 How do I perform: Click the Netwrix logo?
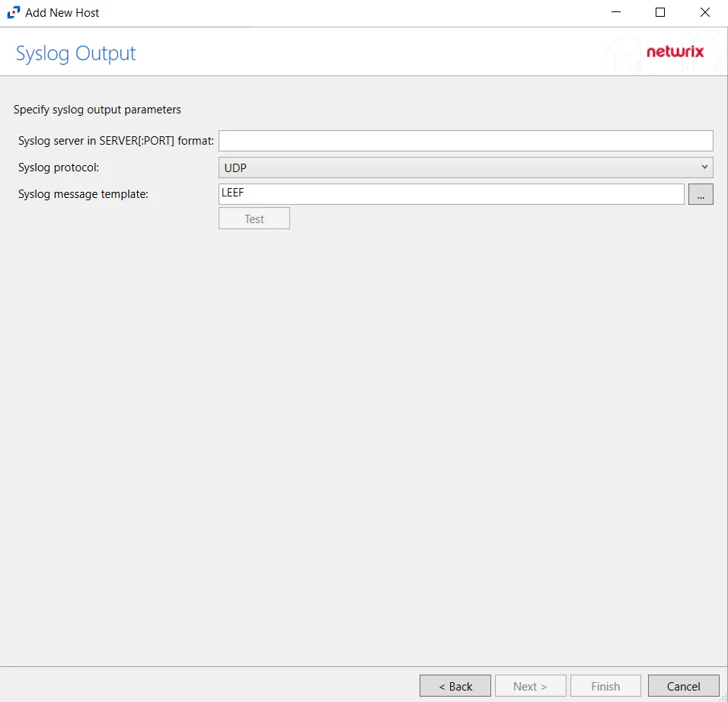click(675, 52)
